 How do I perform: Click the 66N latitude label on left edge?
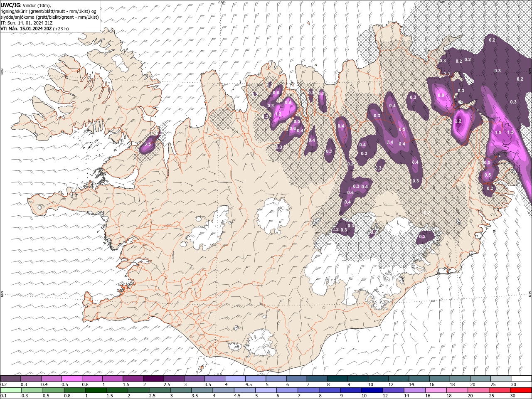click(2, 71)
